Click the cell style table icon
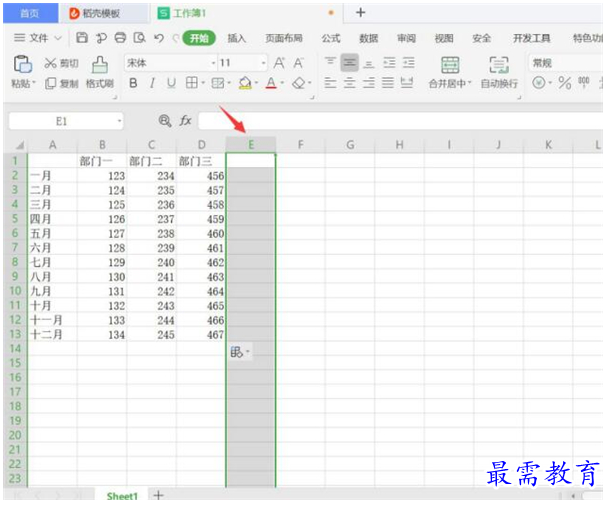 point(218,83)
